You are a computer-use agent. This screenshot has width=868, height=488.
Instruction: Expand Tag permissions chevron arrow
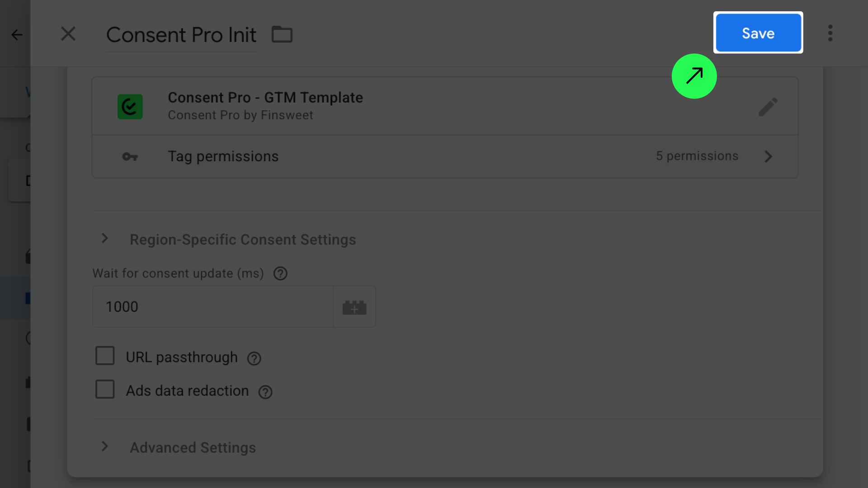[x=768, y=157]
